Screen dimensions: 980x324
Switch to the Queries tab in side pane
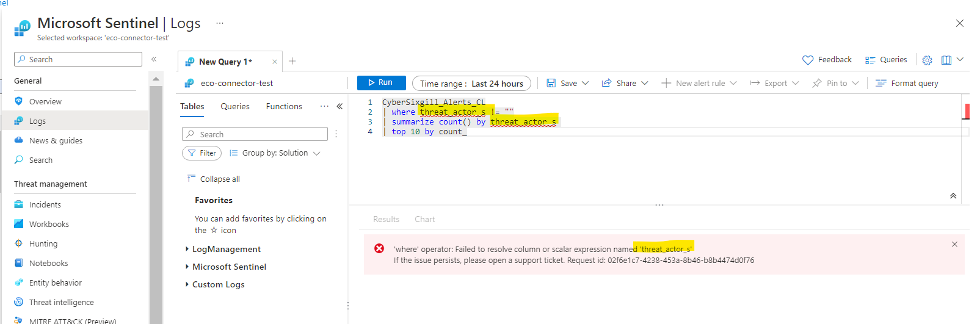pos(235,106)
